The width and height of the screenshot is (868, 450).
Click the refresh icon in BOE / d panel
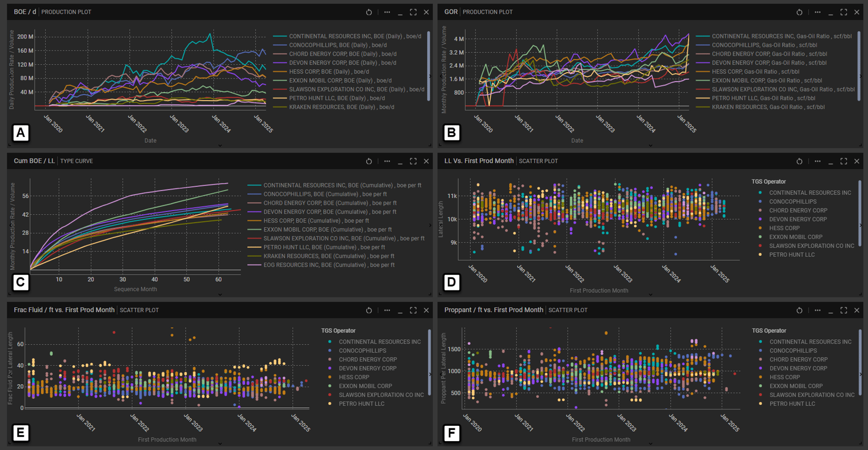(x=369, y=12)
